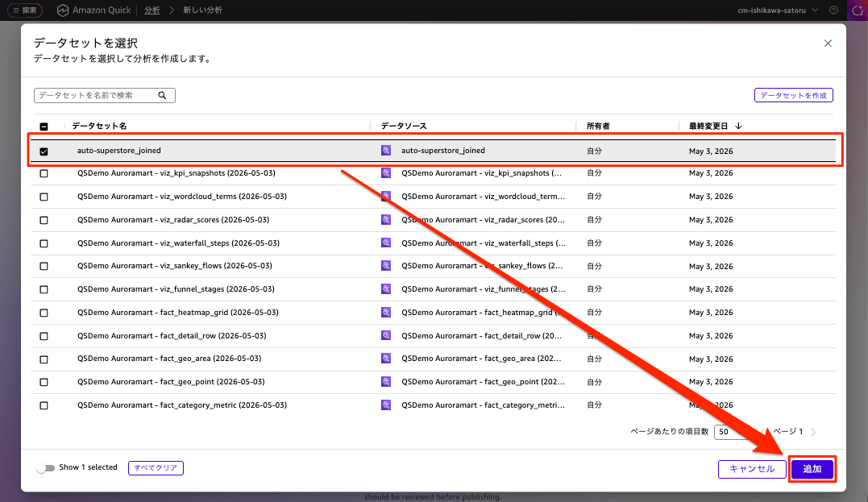Screen dimensions: 868x502
Task: Check fact_category_metric dataset checkbox
Action: (44, 405)
